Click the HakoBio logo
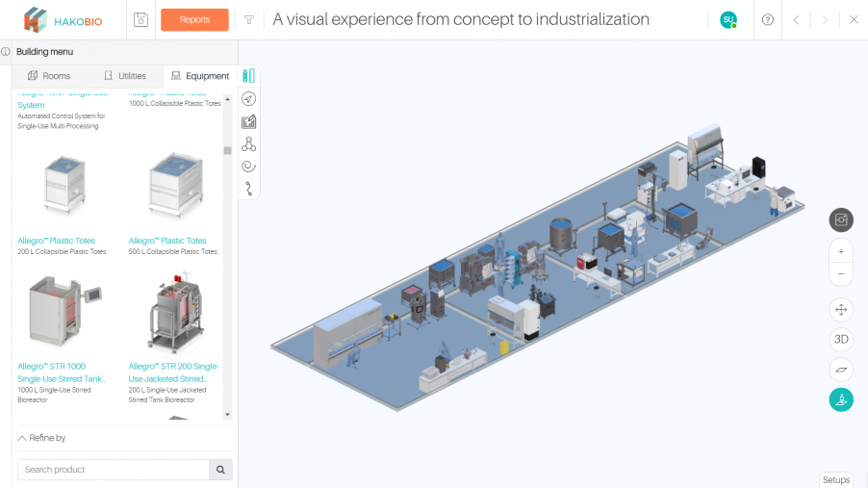The width and height of the screenshot is (868, 488). tap(63, 20)
